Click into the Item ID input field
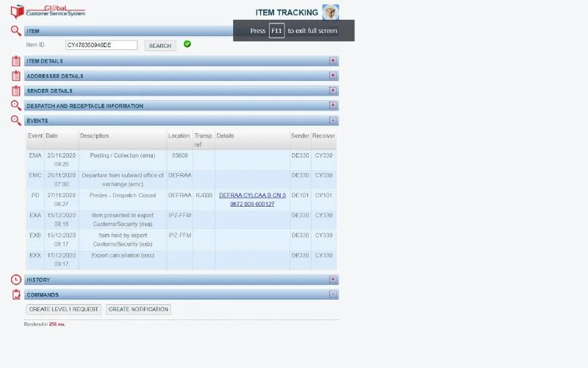 click(x=101, y=45)
